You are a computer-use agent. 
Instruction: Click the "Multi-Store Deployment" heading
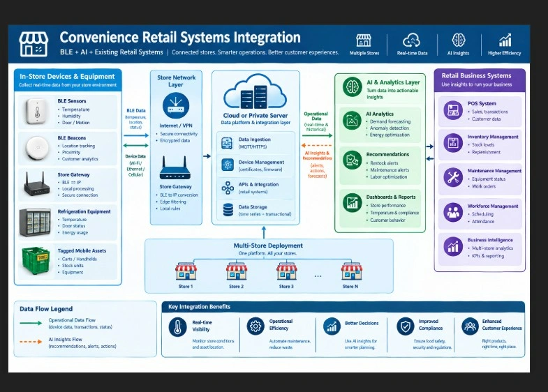(268, 246)
